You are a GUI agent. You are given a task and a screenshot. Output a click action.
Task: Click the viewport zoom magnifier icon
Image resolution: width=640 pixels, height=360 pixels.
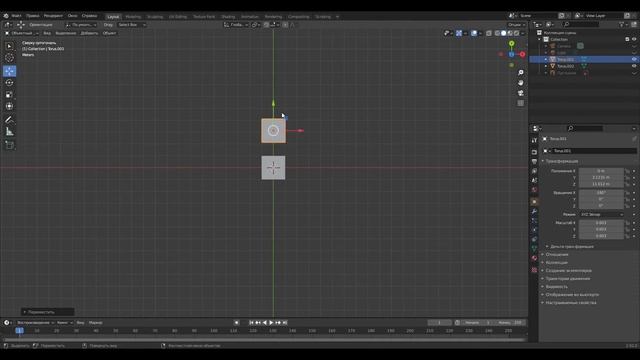(x=520, y=72)
